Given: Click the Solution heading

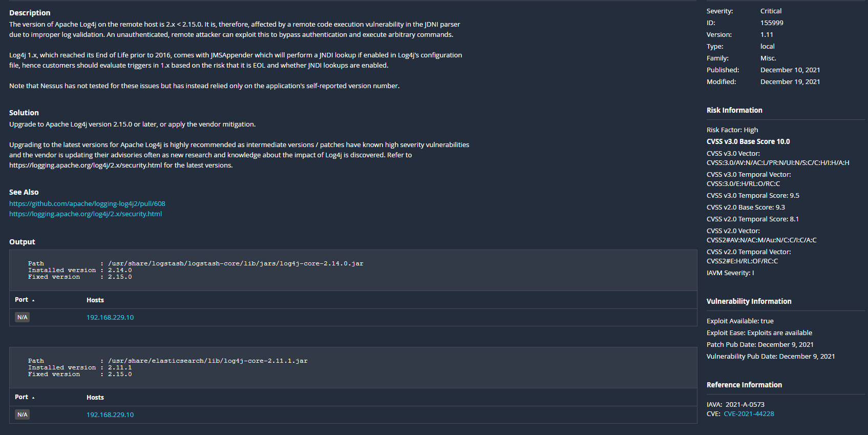Looking at the screenshot, I should click(x=24, y=113).
